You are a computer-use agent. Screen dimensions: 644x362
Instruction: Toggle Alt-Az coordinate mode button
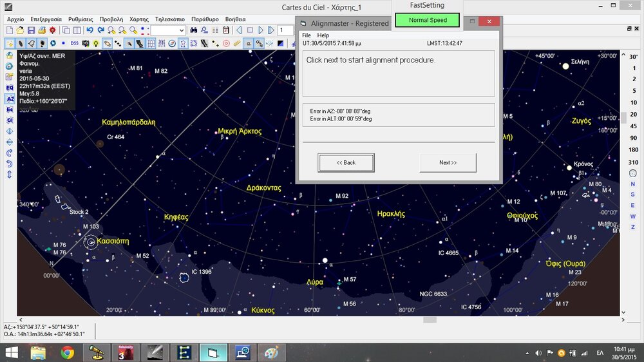pyautogui.click(x=10, y=99)
